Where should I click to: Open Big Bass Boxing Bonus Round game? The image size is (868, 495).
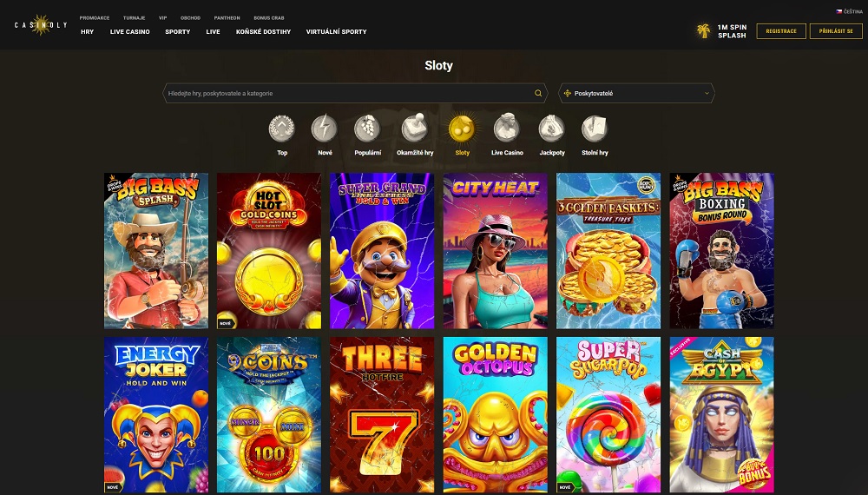pyautogui.click(x=722, y=251)
